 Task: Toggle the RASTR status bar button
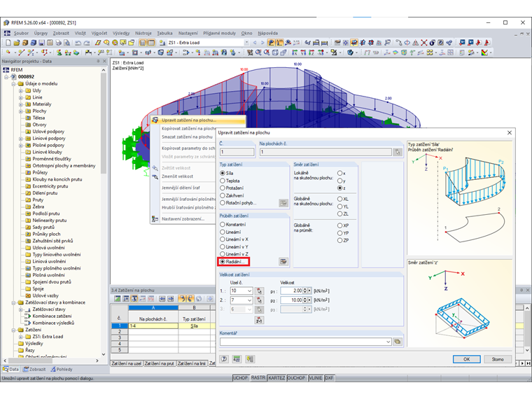click(258, 378)
